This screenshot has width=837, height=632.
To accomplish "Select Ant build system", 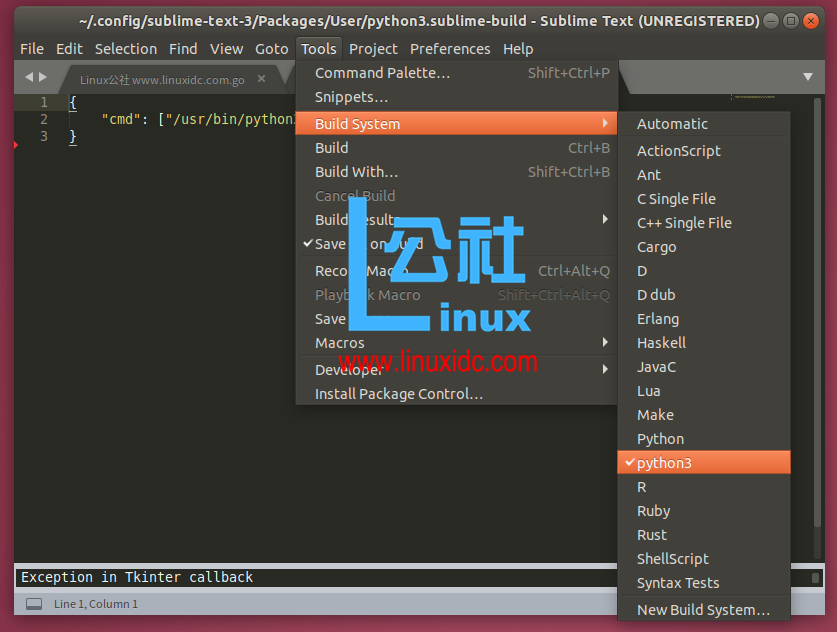I will (704, 175).
